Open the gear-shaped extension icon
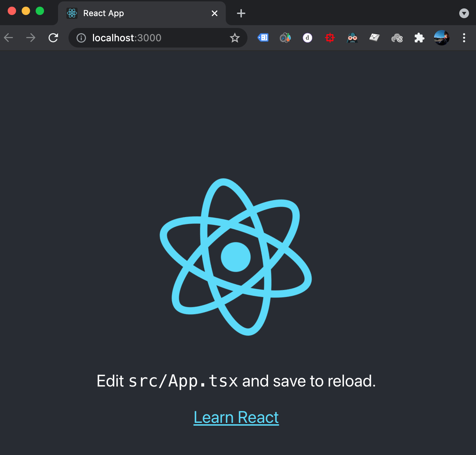 (285, 37)
